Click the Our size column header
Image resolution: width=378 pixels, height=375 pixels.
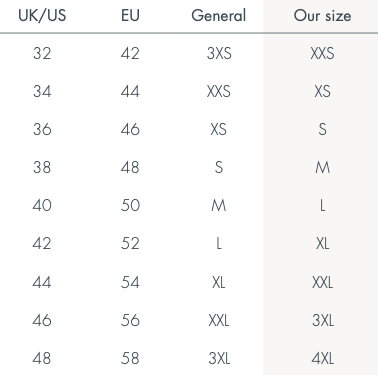point(322,15)
